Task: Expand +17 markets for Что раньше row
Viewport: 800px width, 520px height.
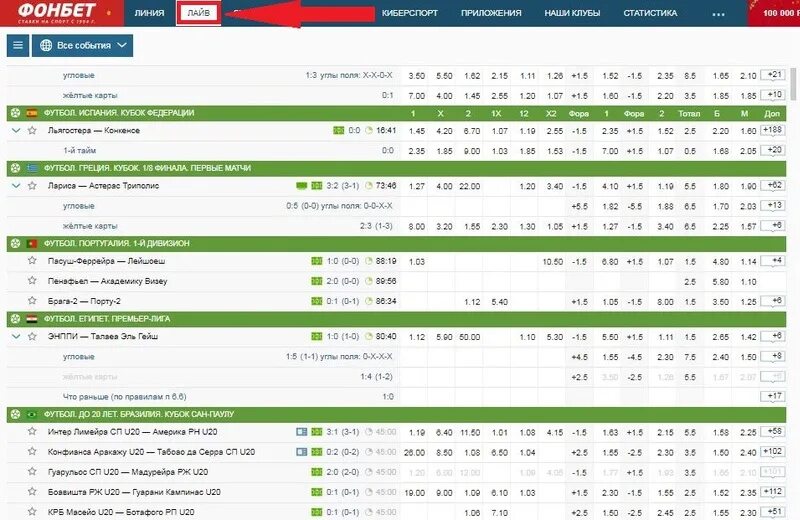Action: point(773,396)
